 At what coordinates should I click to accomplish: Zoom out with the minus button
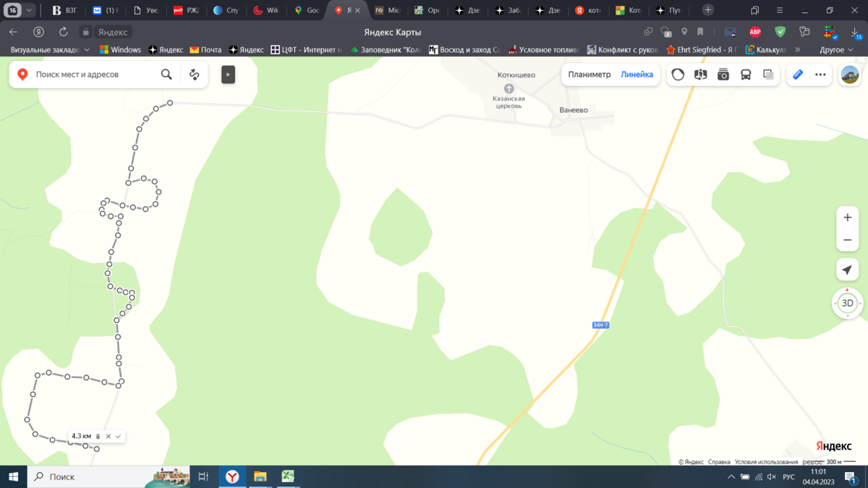point(848,240)
